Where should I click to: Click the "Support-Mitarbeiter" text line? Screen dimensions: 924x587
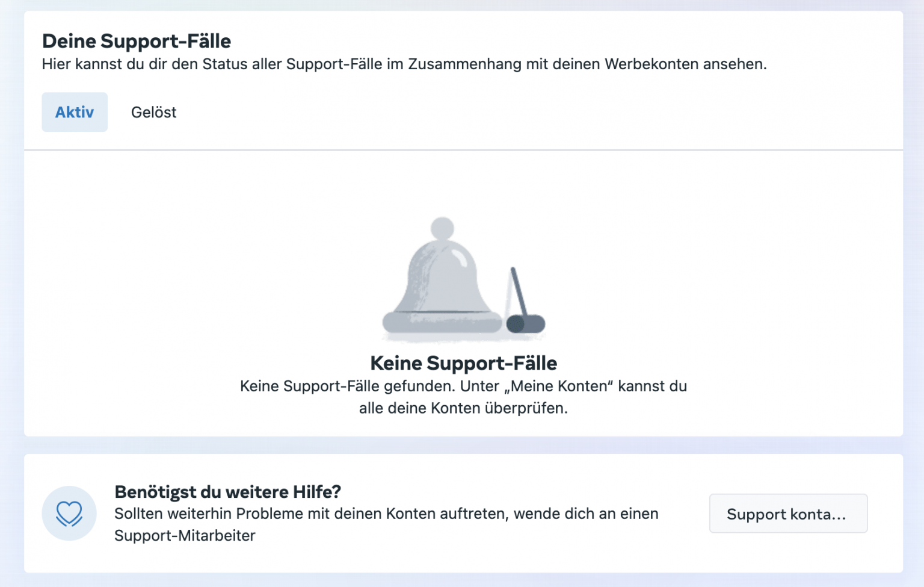click(185, 535)
